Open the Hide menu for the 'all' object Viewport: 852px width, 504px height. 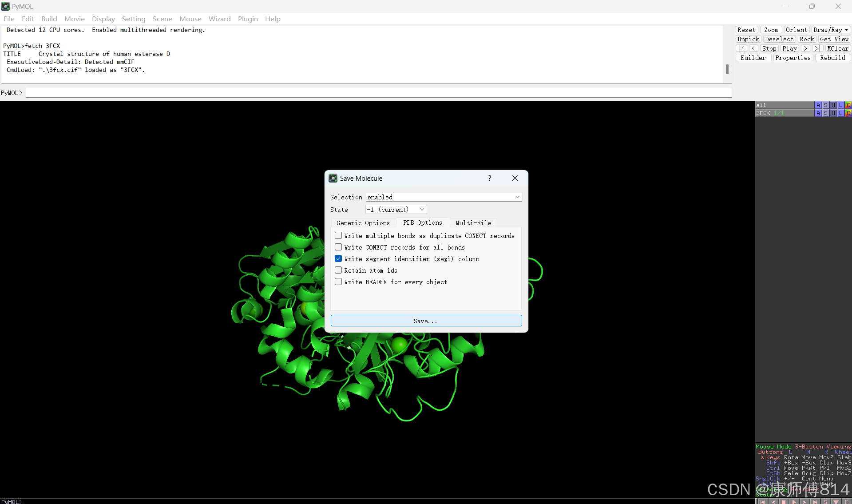coord(833,105)
